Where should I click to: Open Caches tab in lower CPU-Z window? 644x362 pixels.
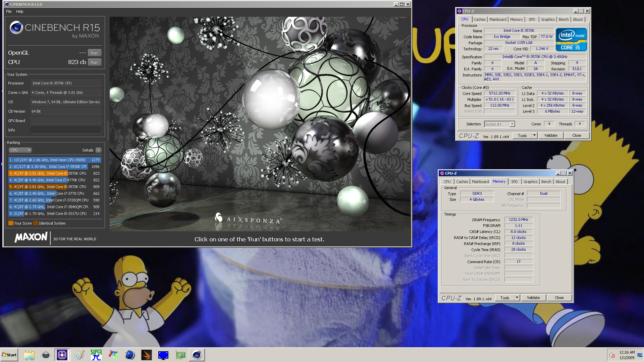point(462,182)
